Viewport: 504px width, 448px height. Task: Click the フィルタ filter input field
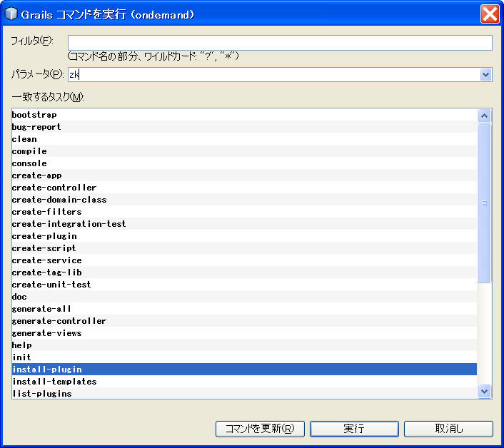tap(280, 43)
